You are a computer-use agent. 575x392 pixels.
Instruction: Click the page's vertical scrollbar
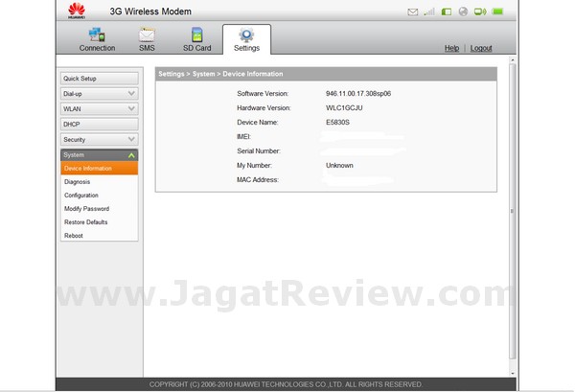coord(511,211)
